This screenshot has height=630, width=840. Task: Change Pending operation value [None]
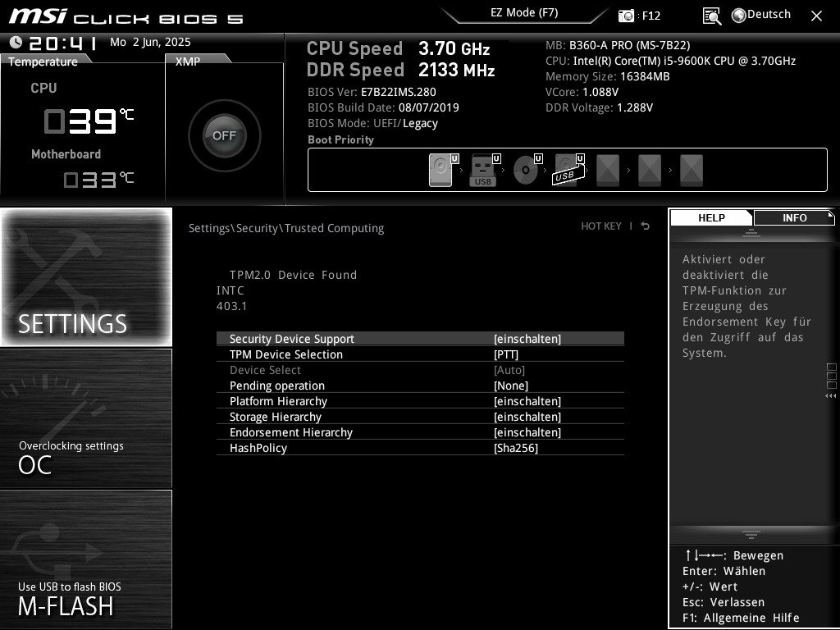pyautogui.click(x=510, y=386)
